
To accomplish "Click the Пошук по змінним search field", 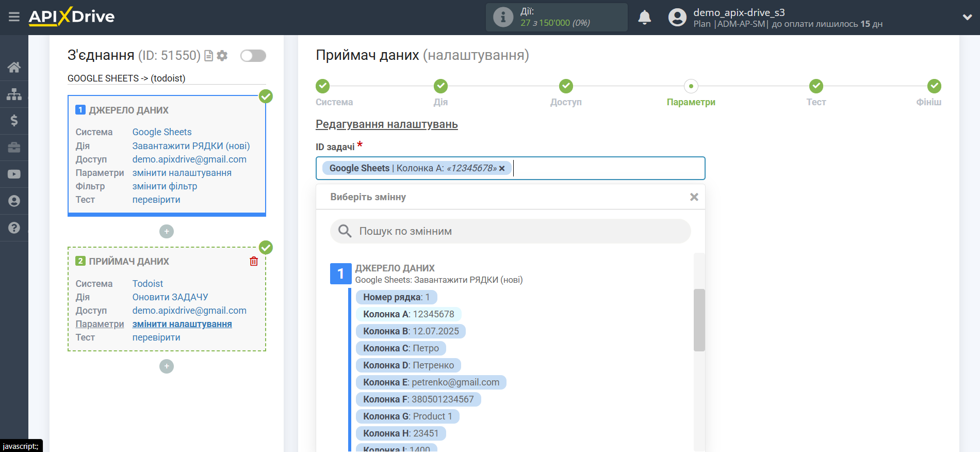I will coord(511,231).
